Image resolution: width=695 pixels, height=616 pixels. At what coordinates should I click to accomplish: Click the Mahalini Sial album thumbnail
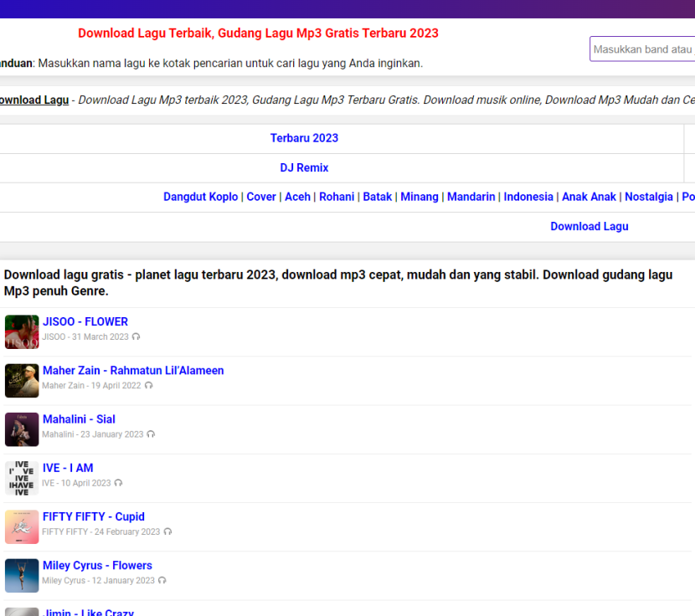22,429
